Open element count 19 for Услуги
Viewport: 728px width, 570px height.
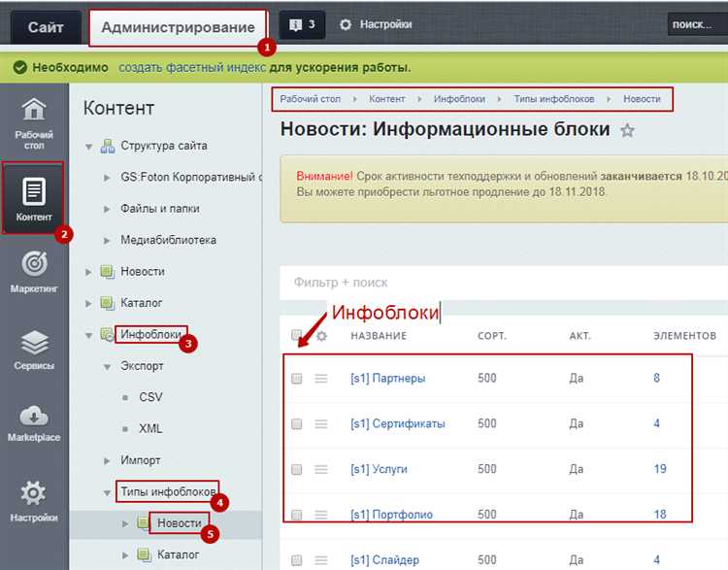coord(660,469)
